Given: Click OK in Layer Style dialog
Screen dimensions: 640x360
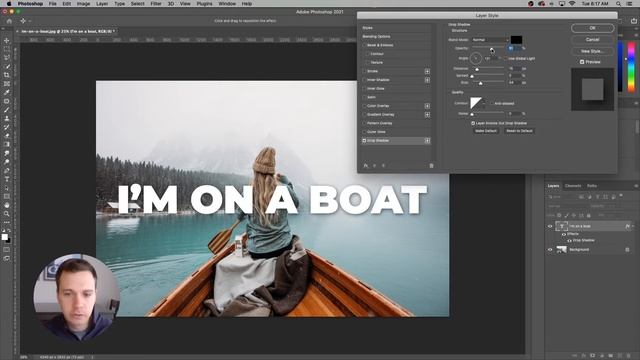Looking at the screenshot, I should pyautogui.click(x=592, y=28).
